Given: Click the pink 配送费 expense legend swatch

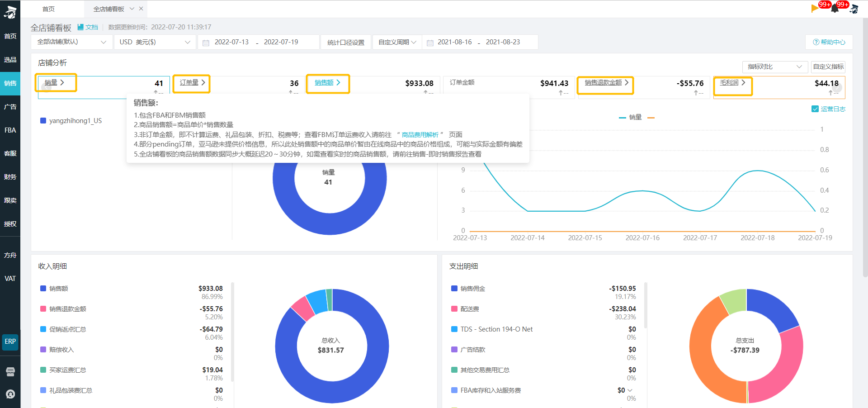Looking at the screenshot, I should click(454, 309).
